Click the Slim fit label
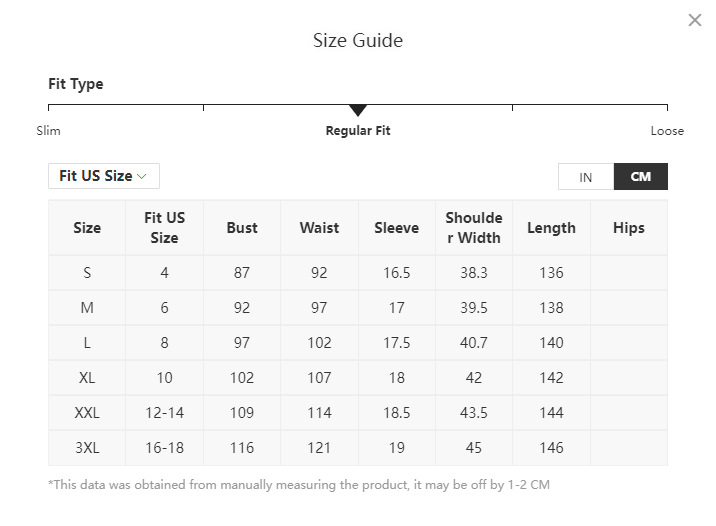This screenshot has width=716, height=526. click(x=48, y=131)
